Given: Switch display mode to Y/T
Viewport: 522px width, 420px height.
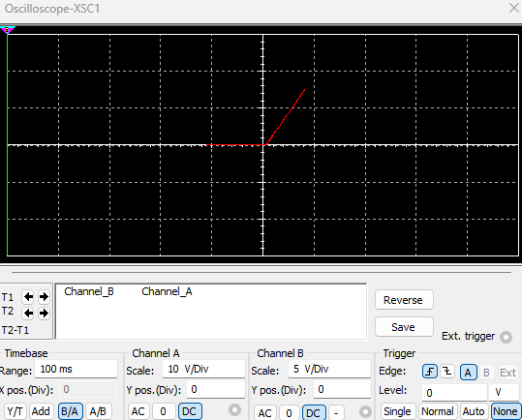Looking at the screenshot, I should click(15, 411).
